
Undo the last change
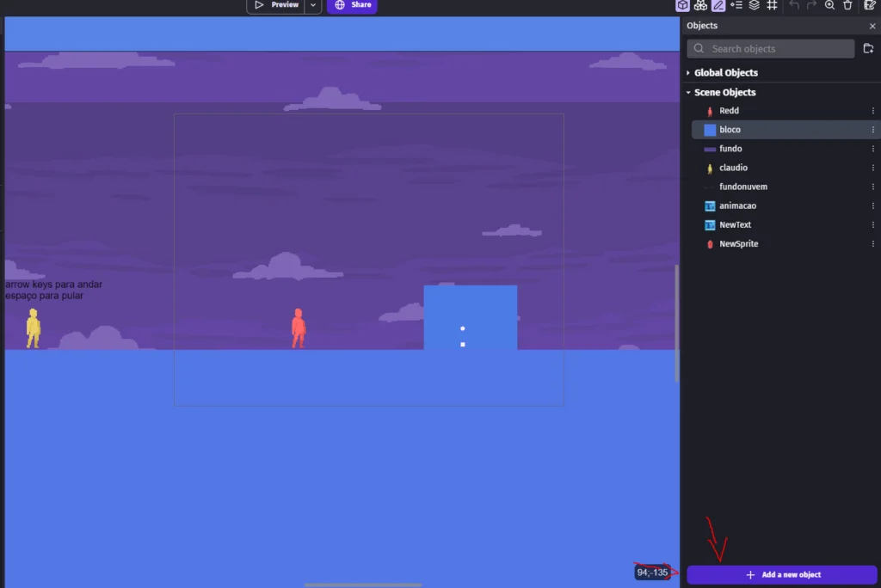click(795, 6)
